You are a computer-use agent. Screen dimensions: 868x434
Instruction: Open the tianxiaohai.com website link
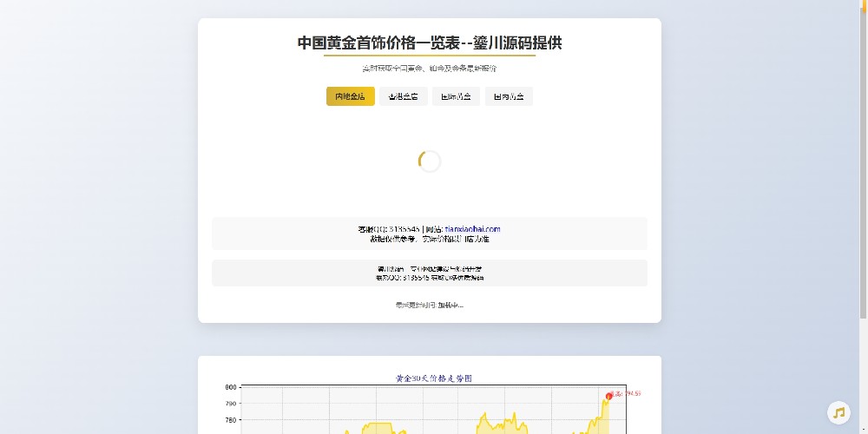[x=472, y=229]
